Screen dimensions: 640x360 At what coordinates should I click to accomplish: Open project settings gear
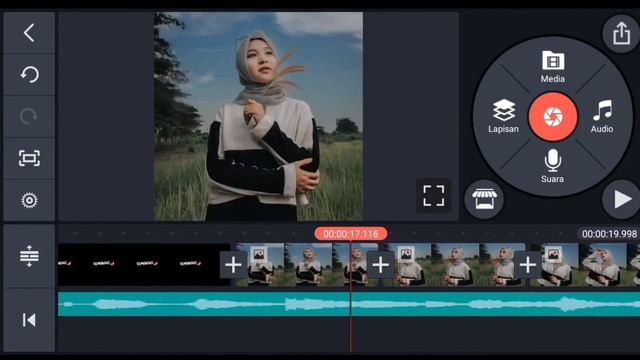click(x=29, y=200)
